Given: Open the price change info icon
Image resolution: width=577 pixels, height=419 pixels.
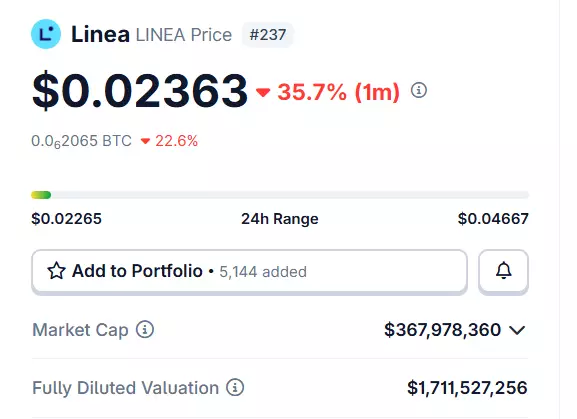Looking at the screenshot, I should coord(419,90).
